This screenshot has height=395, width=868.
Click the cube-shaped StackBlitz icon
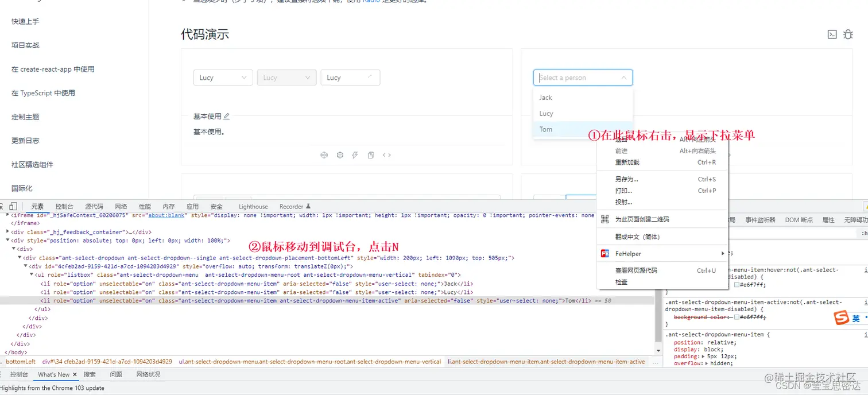click(340, 155)
